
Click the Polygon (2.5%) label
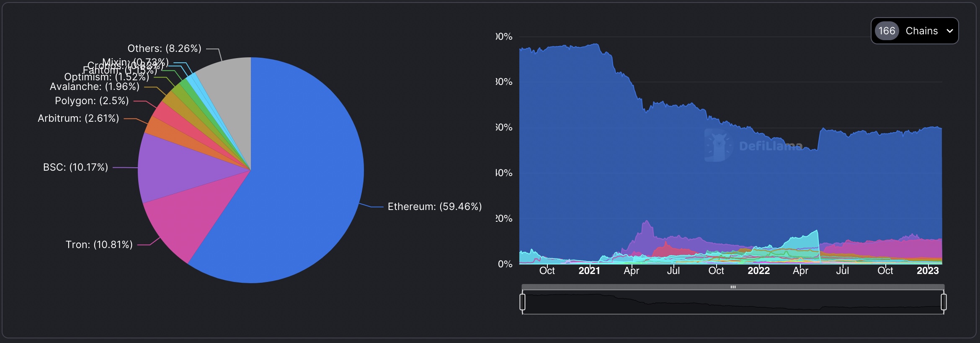[x=92, y=101]
